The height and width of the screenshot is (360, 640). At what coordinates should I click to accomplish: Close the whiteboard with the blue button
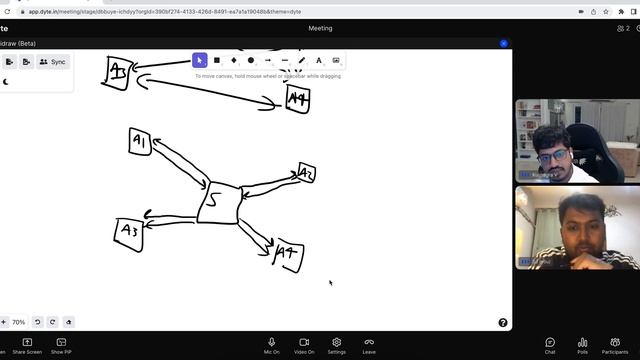point(504,43)
